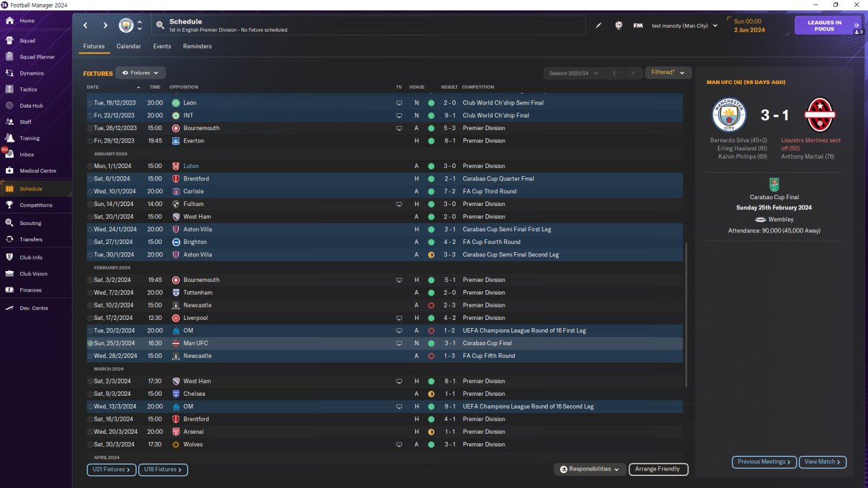The image size is (868, 488).
Task: Open the Fixtures view dropdown
Action: pos(140,73)
